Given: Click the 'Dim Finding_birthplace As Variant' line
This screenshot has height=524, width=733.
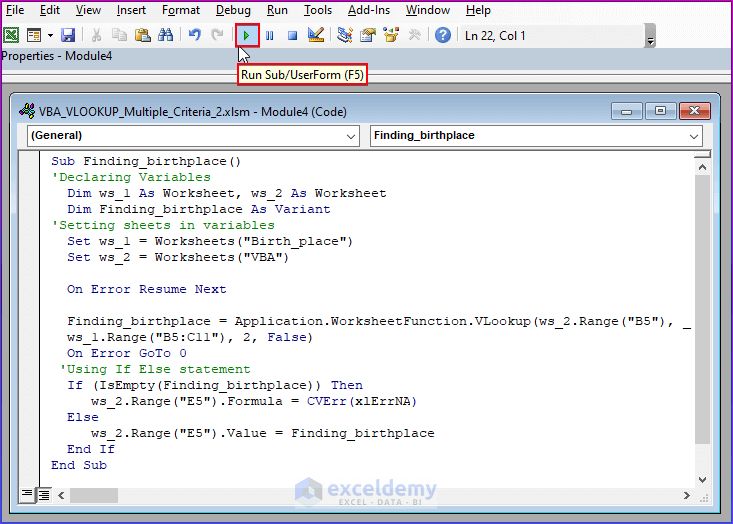Looking at the screenshot, I should point(199,209).
